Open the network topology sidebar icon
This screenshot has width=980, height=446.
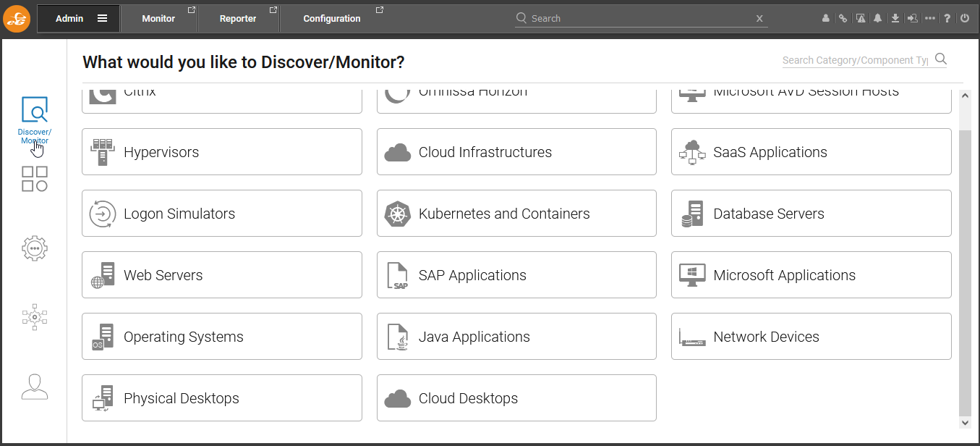[35, 317]
